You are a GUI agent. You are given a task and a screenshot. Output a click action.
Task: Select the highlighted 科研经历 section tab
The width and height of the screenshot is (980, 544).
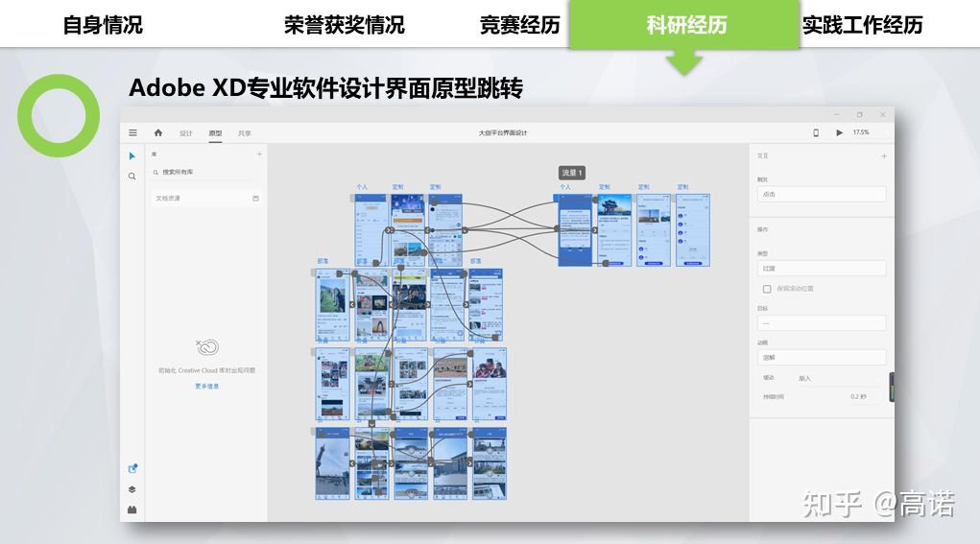tap(685, 25)
